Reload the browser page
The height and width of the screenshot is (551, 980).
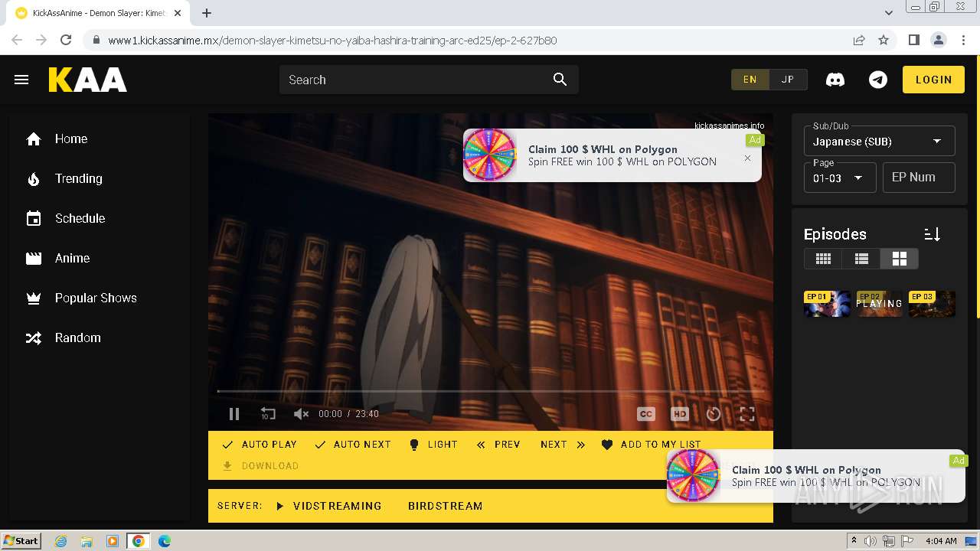click(66, 40)
